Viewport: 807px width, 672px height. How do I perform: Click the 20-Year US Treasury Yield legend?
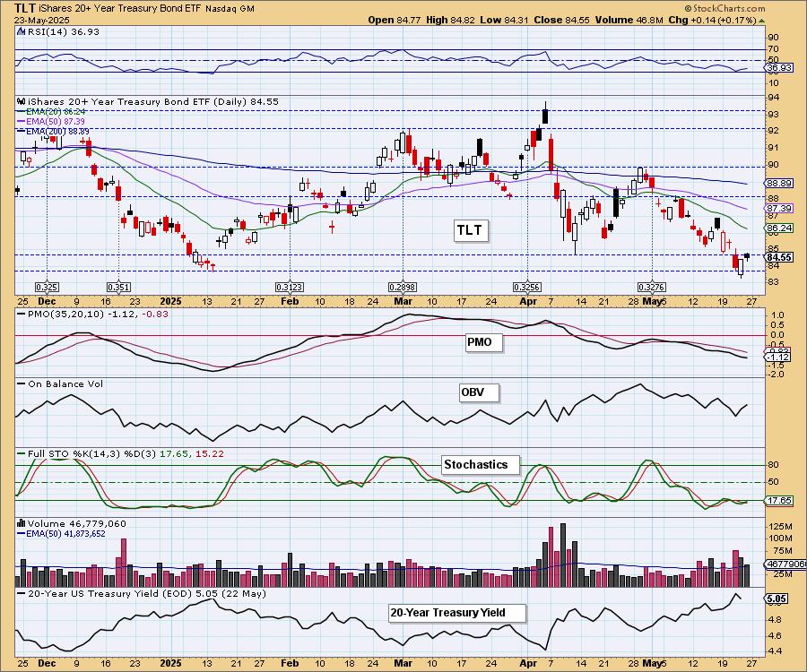[147, 593]
